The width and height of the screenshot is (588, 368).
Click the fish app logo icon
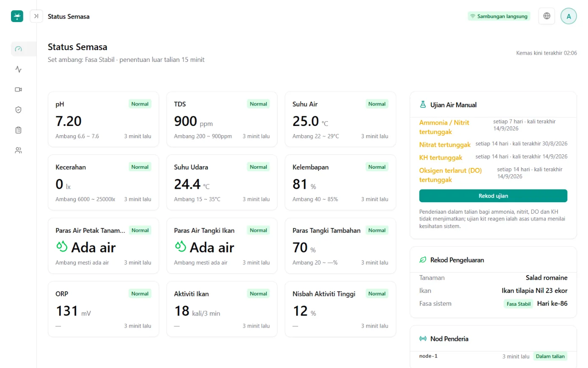[17, 16]
